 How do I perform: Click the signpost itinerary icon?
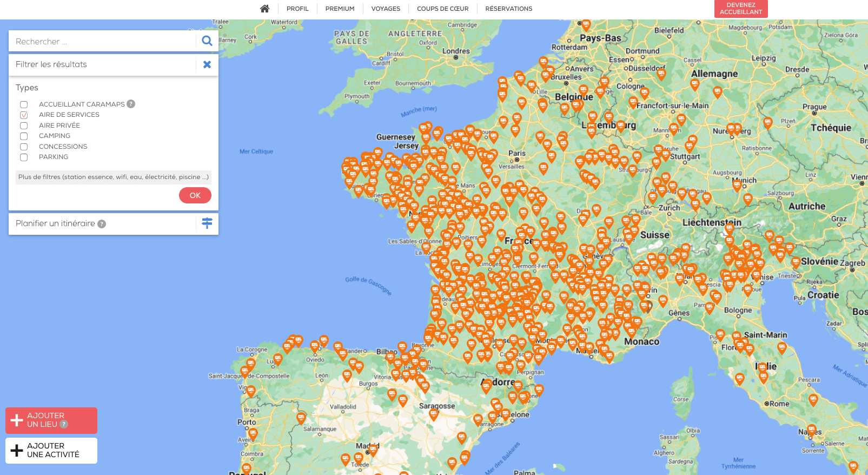click(x=207, y=223)
